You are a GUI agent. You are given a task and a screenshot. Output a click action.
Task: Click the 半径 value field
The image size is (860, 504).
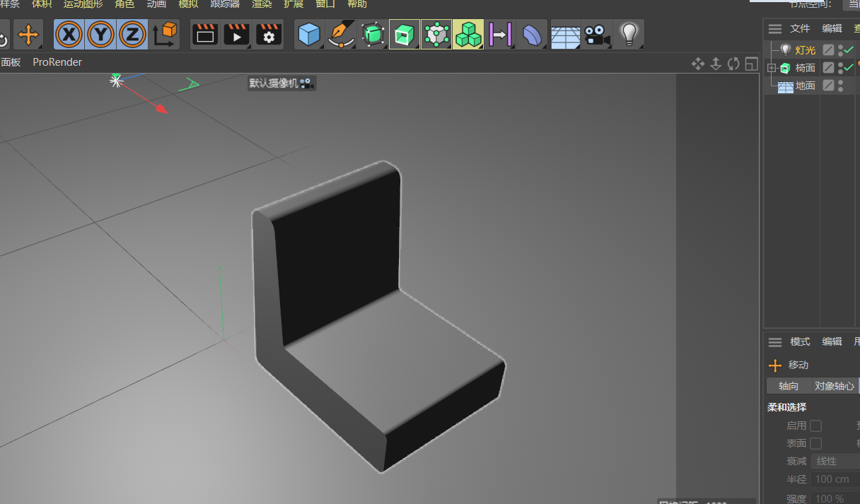click(x=835, y=479)
